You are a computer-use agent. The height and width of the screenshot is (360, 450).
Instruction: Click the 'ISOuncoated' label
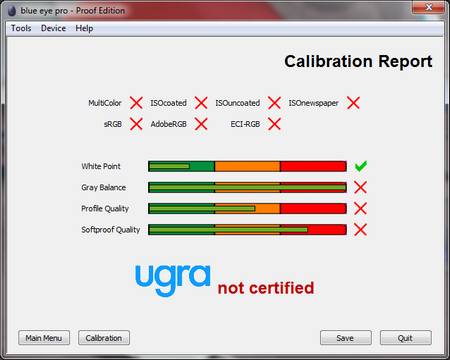[238, 103]
